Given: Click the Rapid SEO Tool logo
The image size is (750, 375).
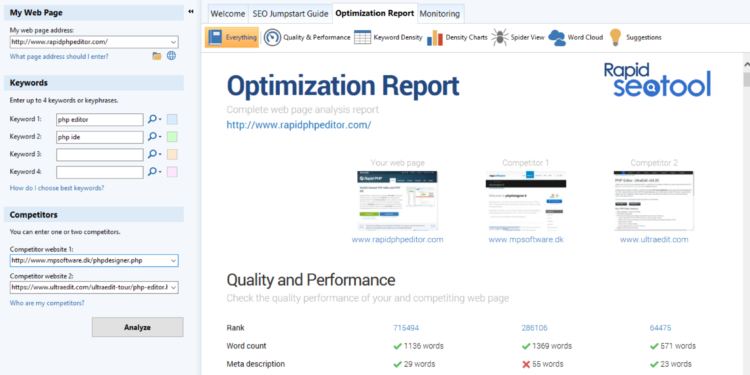Looking at the screenshot, I should tap(657, 79).
